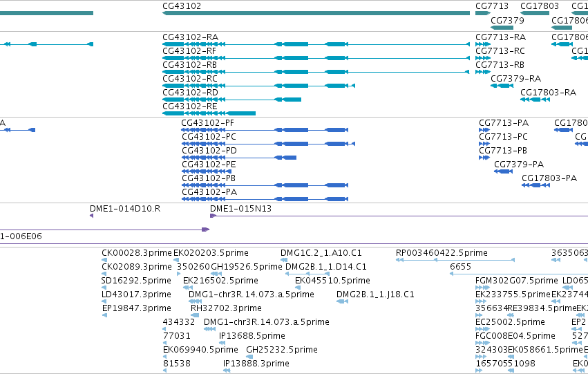Open transcript label CG43102-RE
The image size is (588, 374).
pos(190,106)
